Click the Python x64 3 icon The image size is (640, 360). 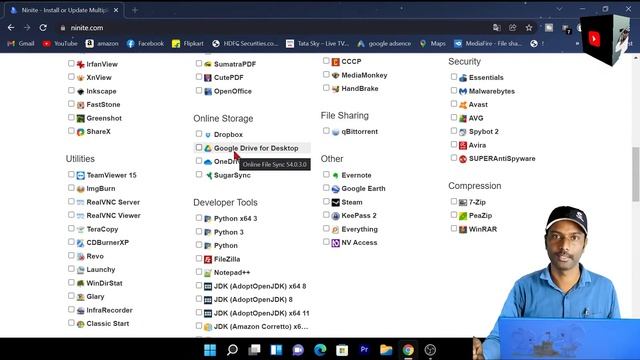tap(208, 219)
